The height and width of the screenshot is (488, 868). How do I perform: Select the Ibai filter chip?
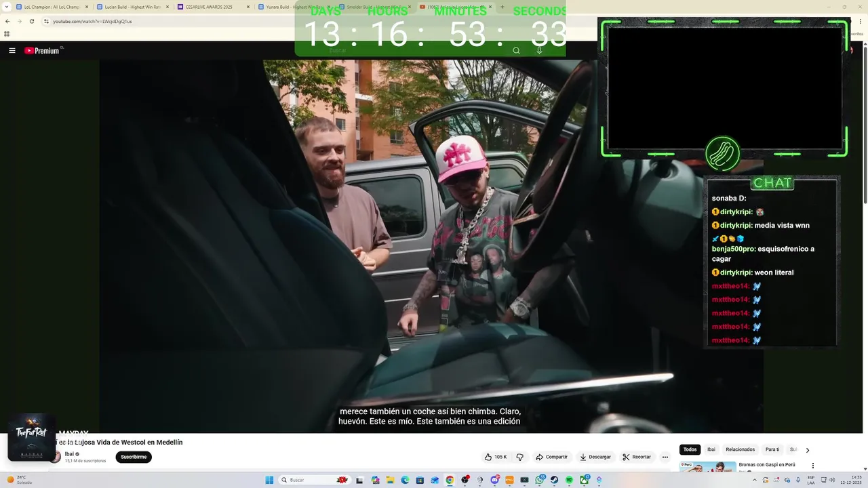(x=711, y=449)
